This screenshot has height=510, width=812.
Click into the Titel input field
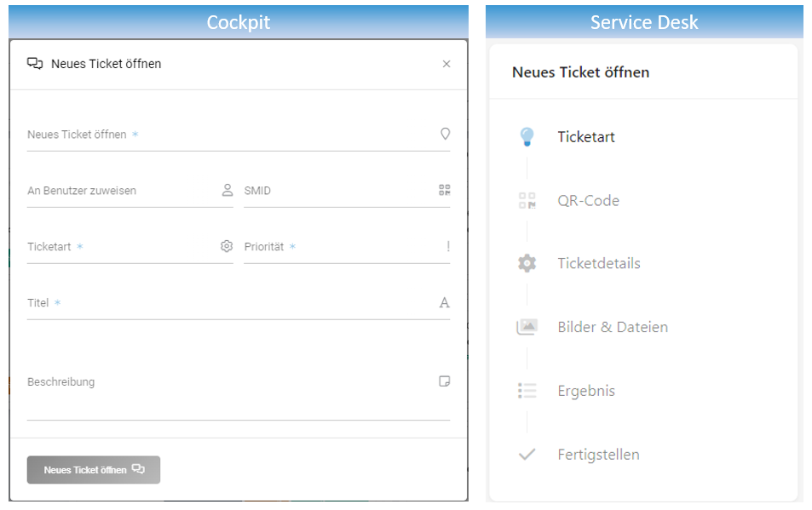239,304
